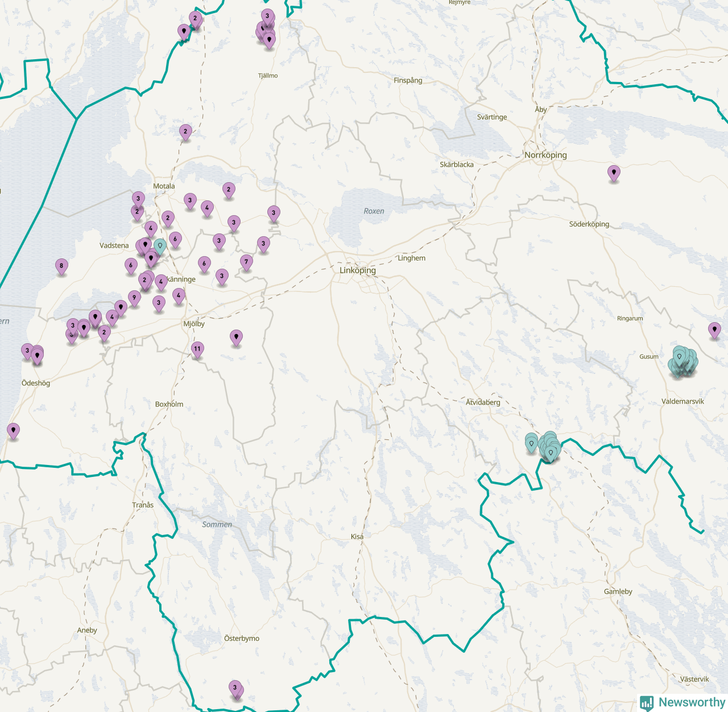Click the '4' marker northeast of Motala
Viewport: 728px width, 712px height.
207,209
